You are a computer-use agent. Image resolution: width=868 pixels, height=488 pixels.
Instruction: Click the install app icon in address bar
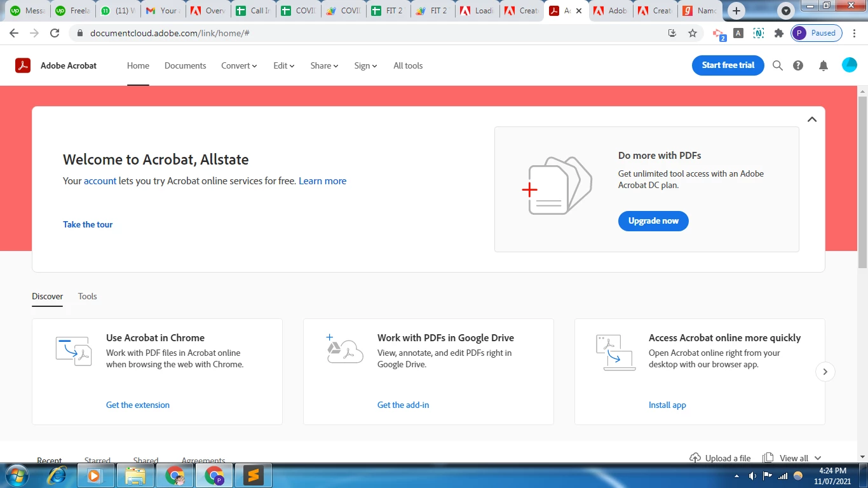pos(672,33)
